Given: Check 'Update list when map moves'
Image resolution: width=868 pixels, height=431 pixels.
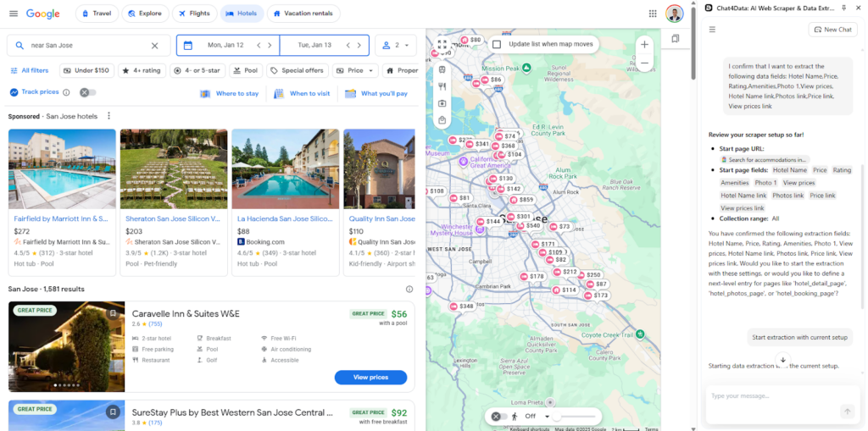Looking at the screenshot, I should 497,44.
